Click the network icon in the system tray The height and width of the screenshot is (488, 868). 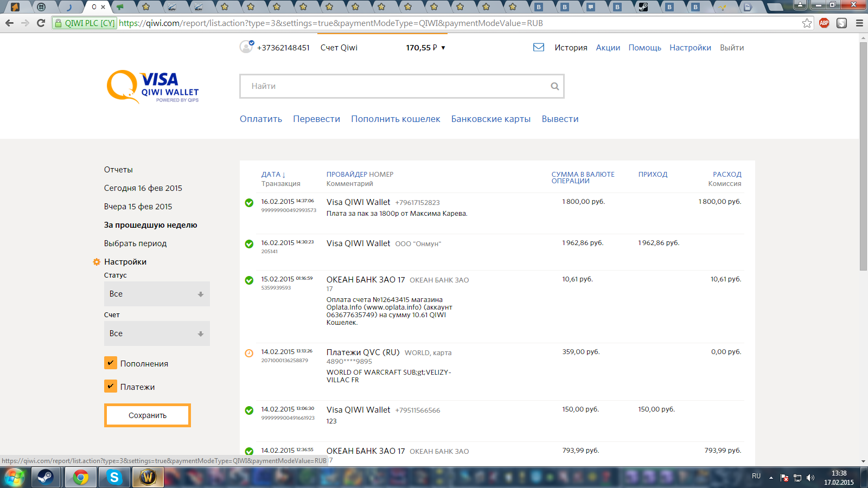797,478
